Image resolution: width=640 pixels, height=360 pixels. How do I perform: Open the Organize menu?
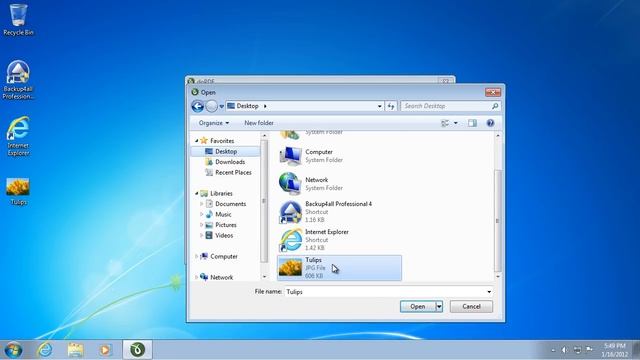click(214, 123)
